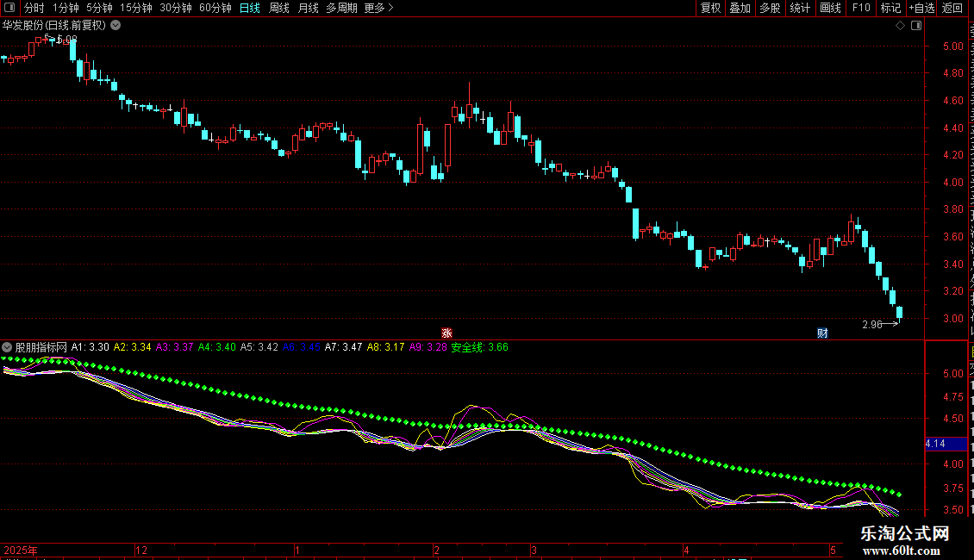
Task: Click the 叠加 overlay button
Action: click(740, 8)
